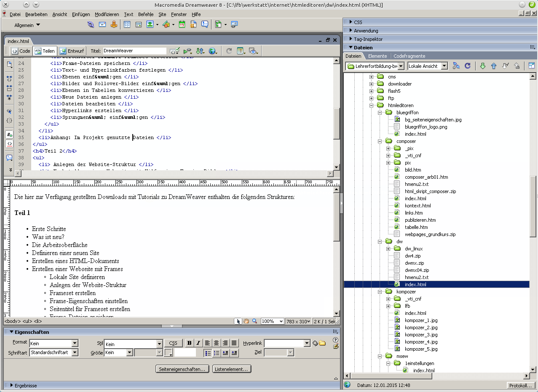Open the Listenelement dialog
This screenshot has width=538, height=392.
[x=231, y=369]
